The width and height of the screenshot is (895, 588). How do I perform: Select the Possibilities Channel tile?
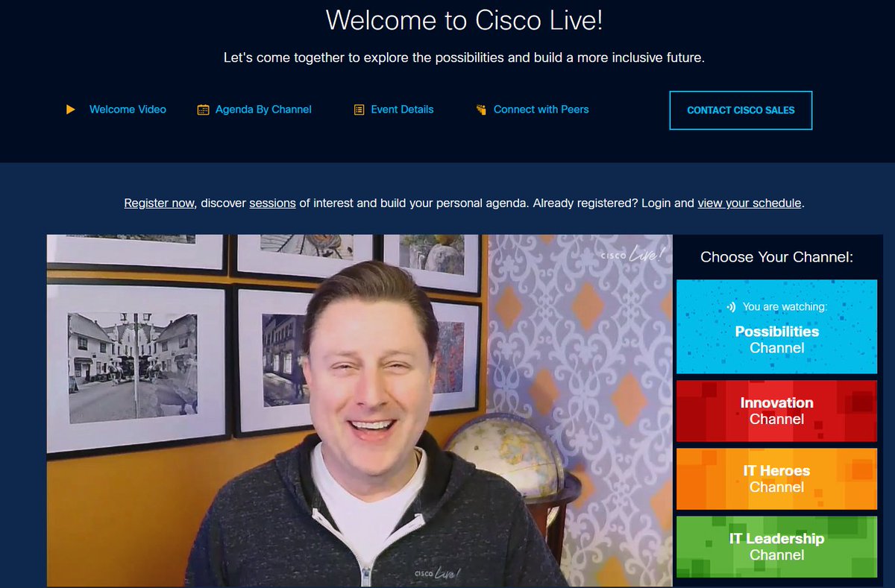tap(776, 327)
